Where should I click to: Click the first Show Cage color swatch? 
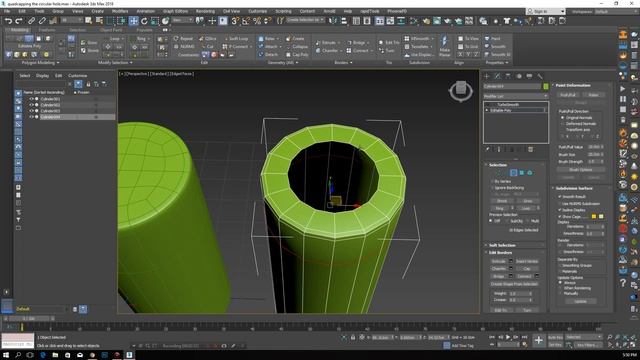(594, 216)
